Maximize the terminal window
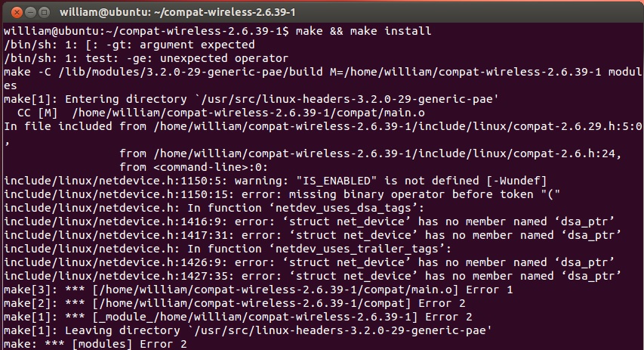Viewport: 644px width, 350px height. click(44, 13)
